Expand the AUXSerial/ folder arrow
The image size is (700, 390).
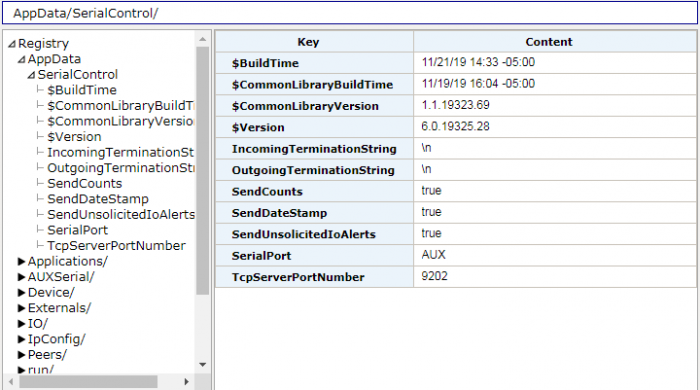point(21,277)
